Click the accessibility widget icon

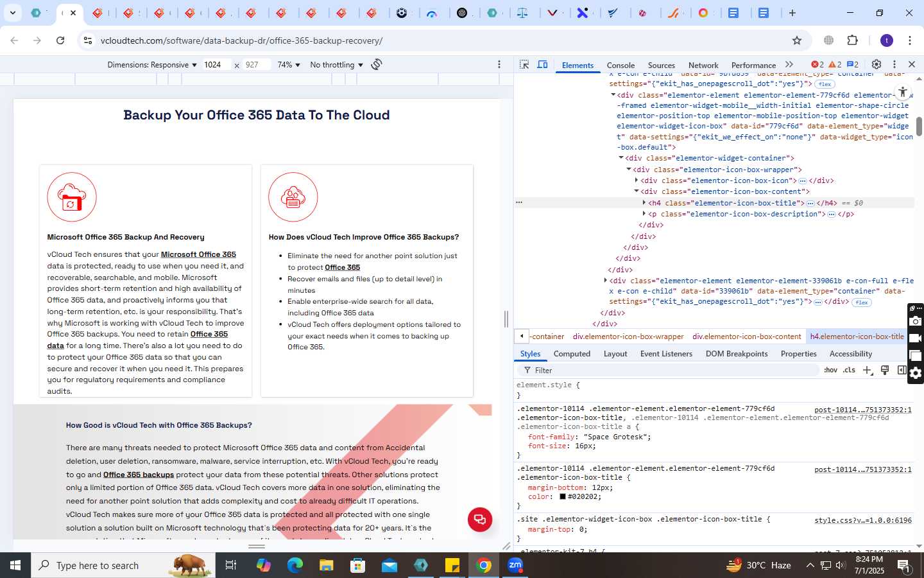pos(903,92)
